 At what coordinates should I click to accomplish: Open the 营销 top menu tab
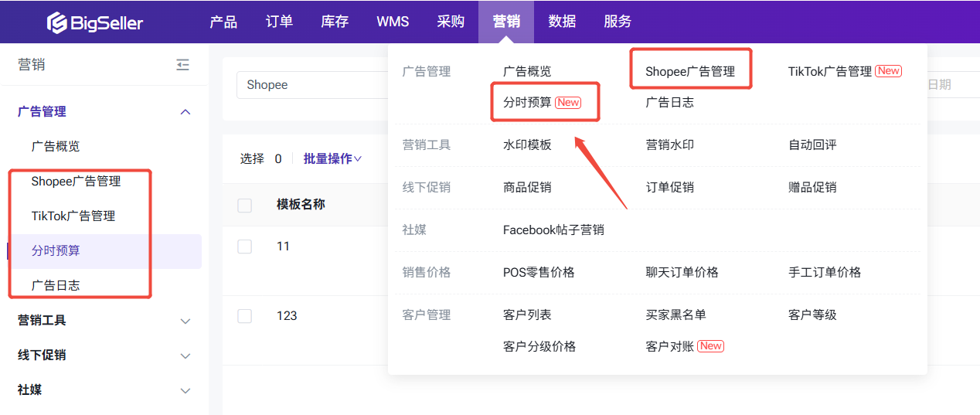click(506, 22)
